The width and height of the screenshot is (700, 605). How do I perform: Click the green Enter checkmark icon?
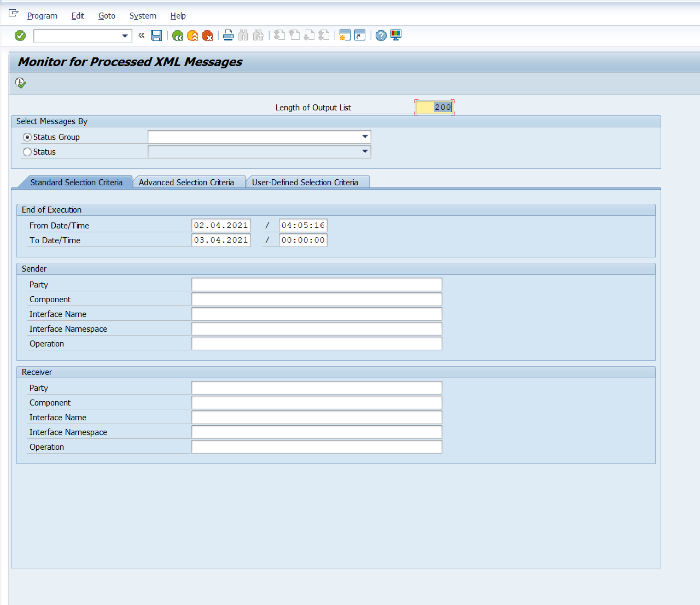[20, 36]
